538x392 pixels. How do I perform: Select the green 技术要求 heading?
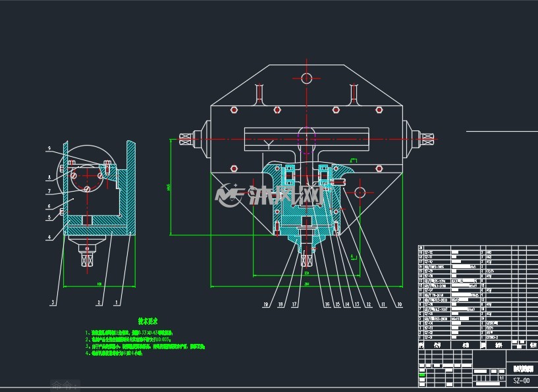click(x=148, y=322)
